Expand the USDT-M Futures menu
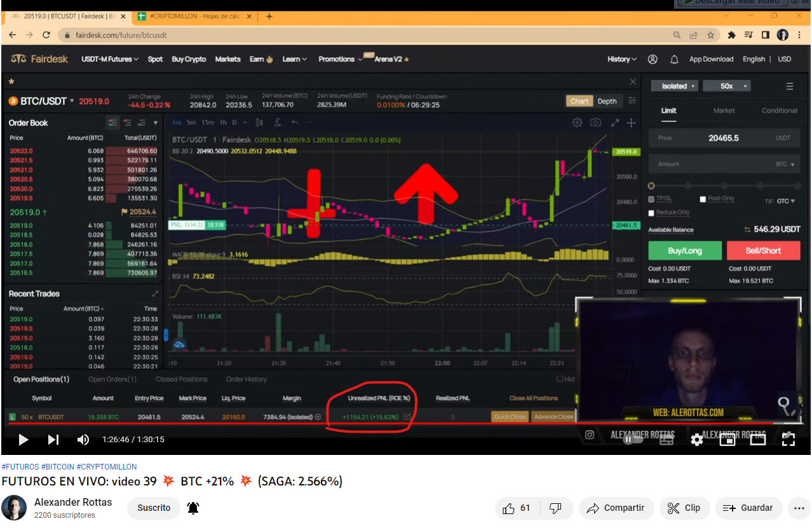Viewport: 812px width, 528px height. click(110, 59)
